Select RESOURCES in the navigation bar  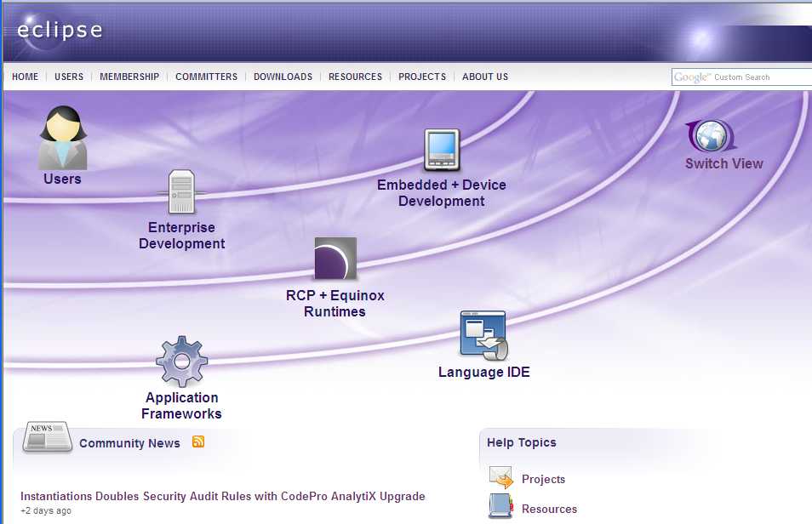coord(355,77)
